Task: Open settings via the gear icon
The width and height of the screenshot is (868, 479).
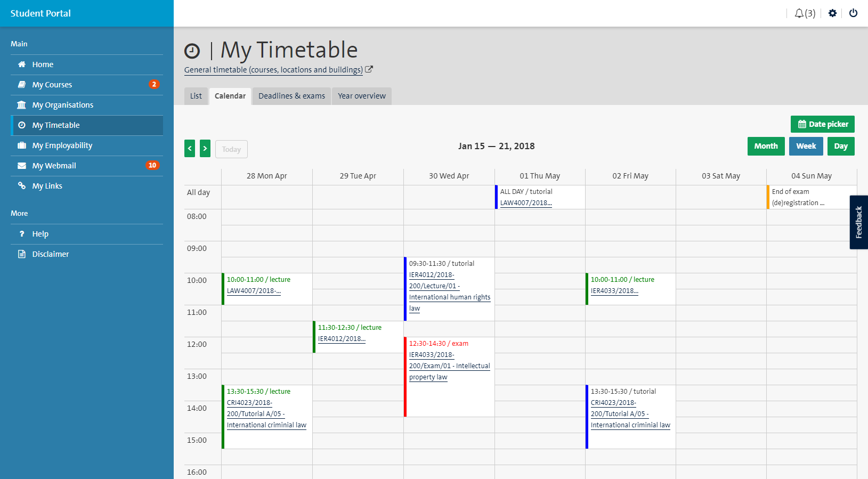Action: (832, 13)
